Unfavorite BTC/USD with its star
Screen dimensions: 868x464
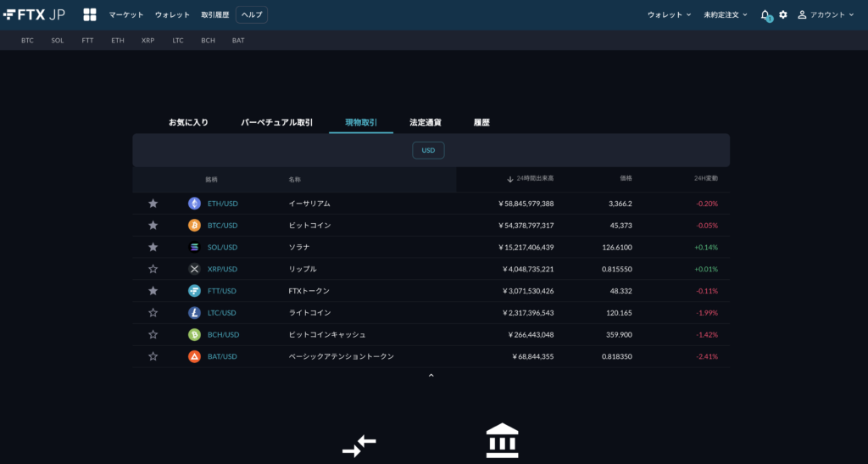click(x=153, y=226)
